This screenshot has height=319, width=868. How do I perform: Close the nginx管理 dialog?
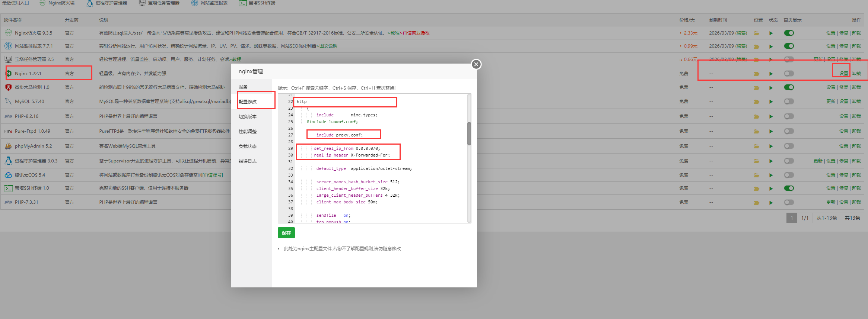click(x=476, y=64)
